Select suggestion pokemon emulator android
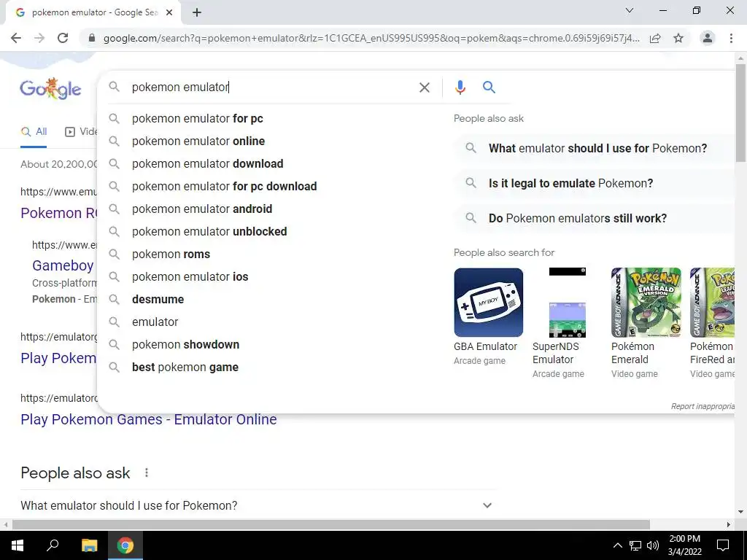The height and width of the screenshot is (560, 747). click(x=270, y=209)
